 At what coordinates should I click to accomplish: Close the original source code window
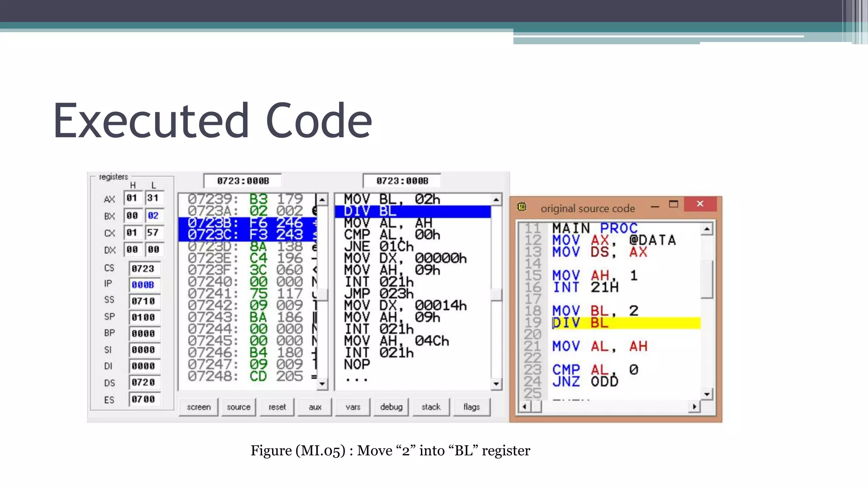(700, 204)
